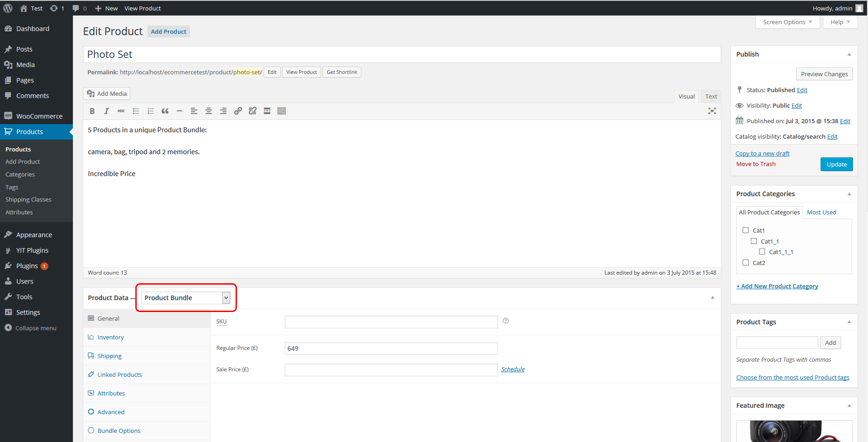Click the SKU help tooltip icon
The width and height of the screenshot is (868, 442).
[505, 321]
